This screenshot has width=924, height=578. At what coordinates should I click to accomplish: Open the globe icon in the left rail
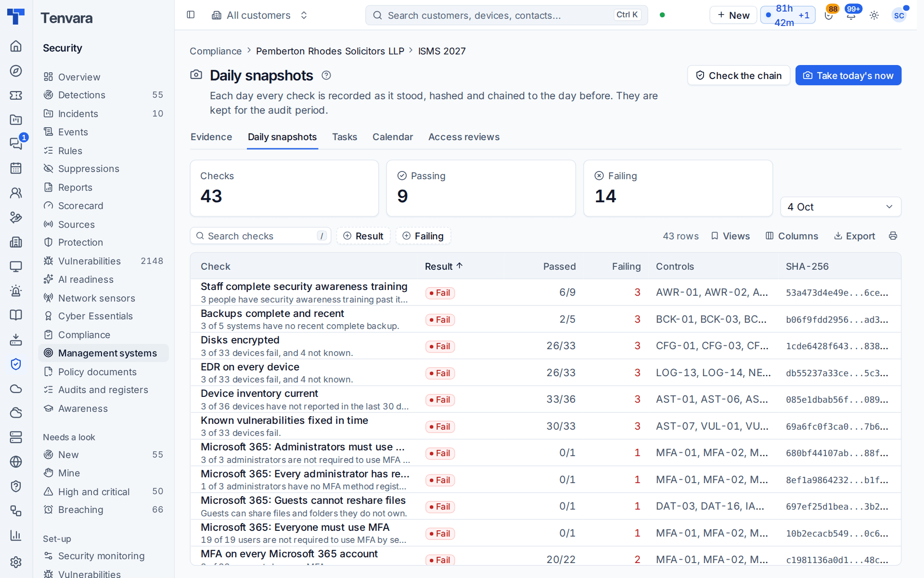click(x=16, y=461)
